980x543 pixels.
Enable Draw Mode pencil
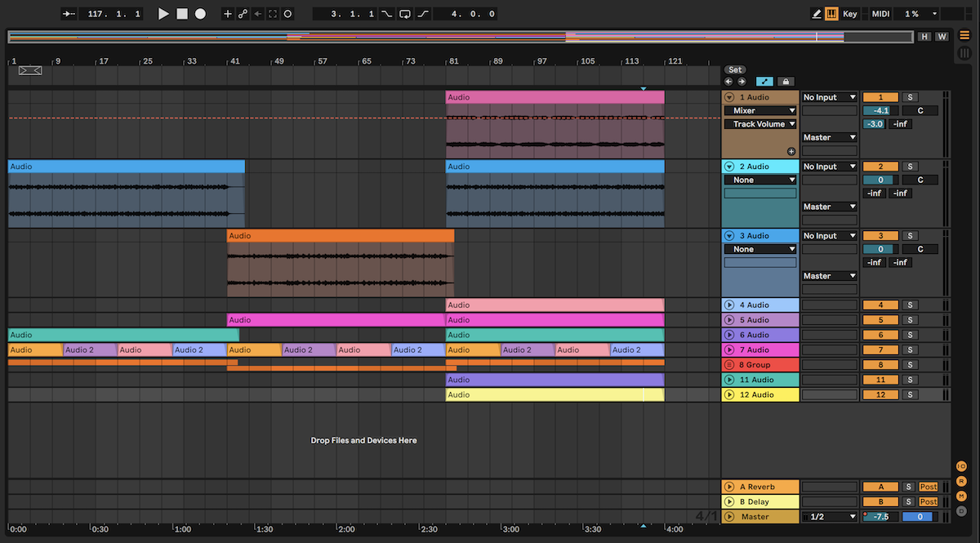point(817,14)
